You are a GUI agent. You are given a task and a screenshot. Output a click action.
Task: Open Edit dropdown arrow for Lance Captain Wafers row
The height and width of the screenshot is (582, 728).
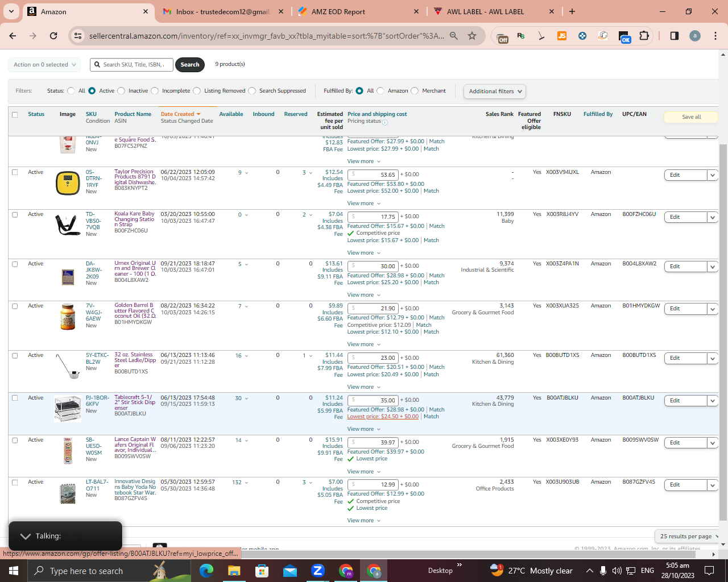coord(712,443)
